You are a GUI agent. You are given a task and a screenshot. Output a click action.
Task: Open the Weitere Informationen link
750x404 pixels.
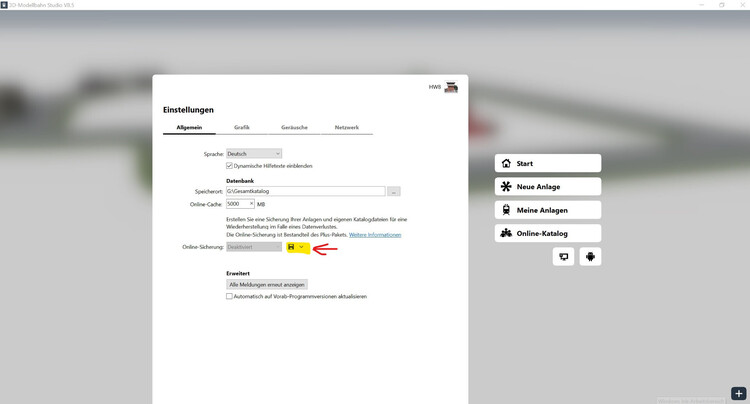(375, 235)
